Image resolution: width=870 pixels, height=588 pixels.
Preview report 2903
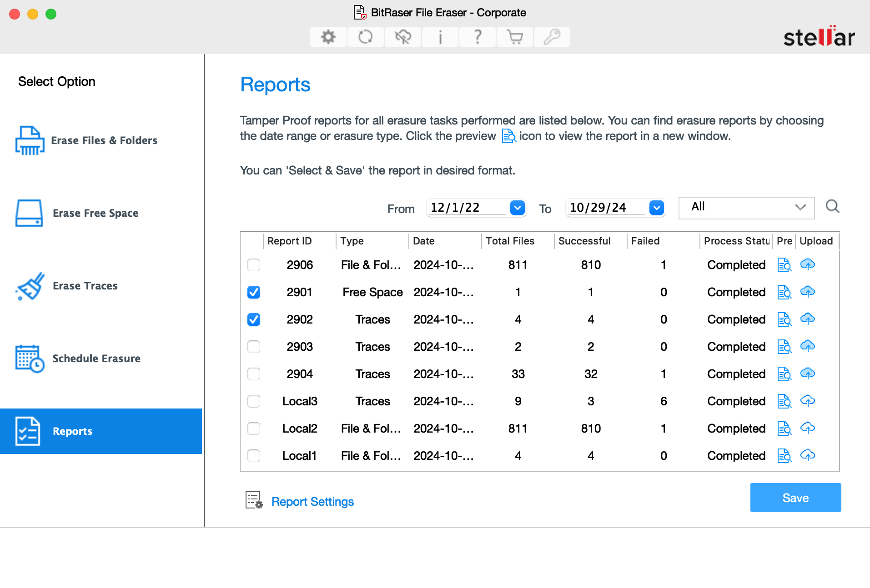785,347
